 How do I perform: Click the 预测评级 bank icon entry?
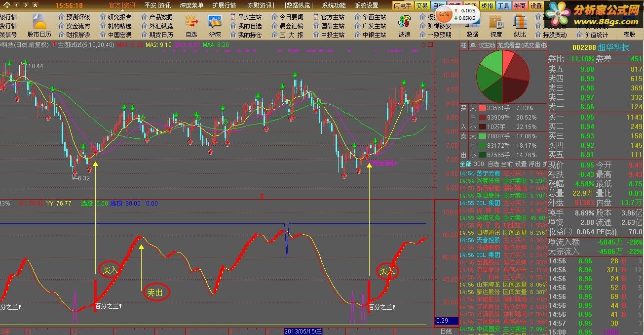(74, 17)
